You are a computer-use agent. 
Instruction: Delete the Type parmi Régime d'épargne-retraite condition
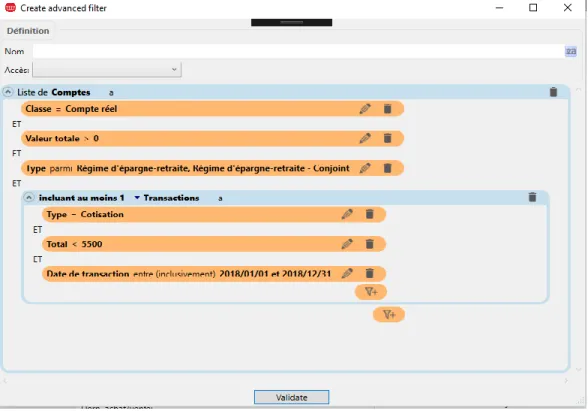387,168
